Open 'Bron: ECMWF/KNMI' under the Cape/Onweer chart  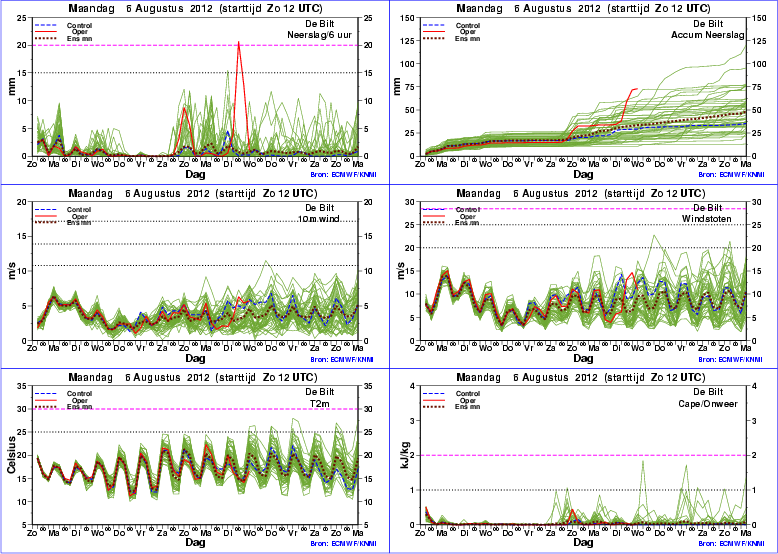[732, 544]
